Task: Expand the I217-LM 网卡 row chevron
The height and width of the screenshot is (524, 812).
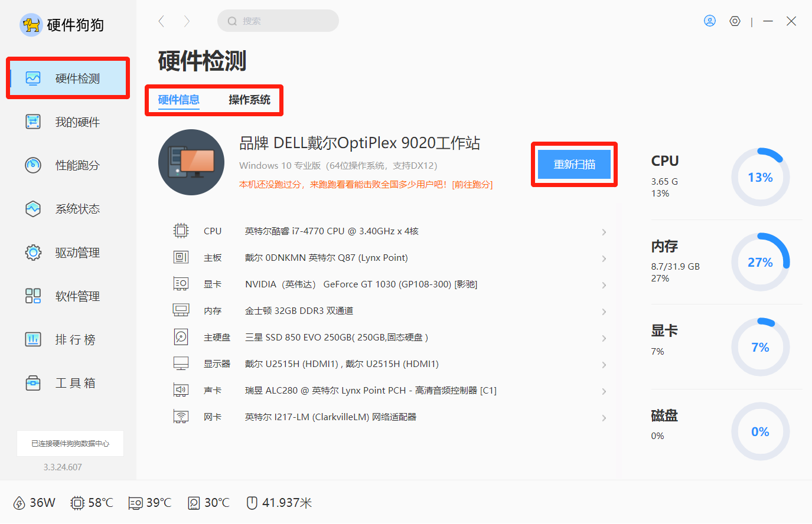Action: click(604, 418)
